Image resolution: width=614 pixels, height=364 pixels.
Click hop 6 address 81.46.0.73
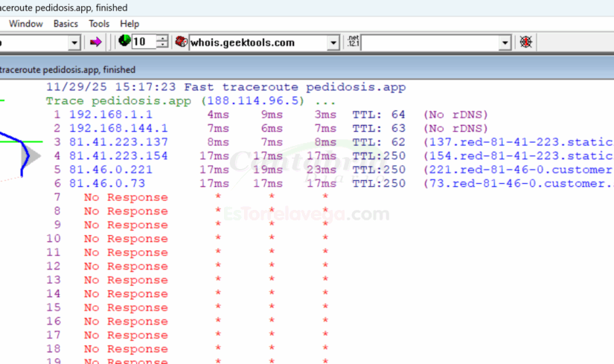pyautogui.click(x=107, y=183)
